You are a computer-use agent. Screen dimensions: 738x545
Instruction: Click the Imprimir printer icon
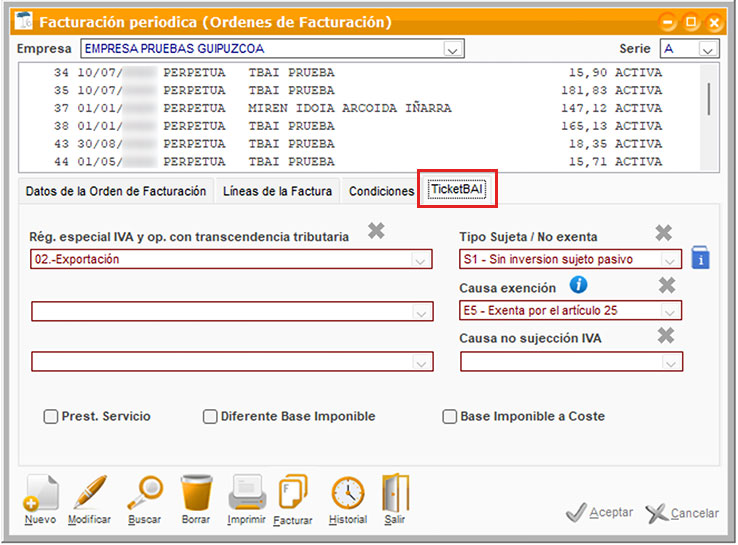(246, 494)
